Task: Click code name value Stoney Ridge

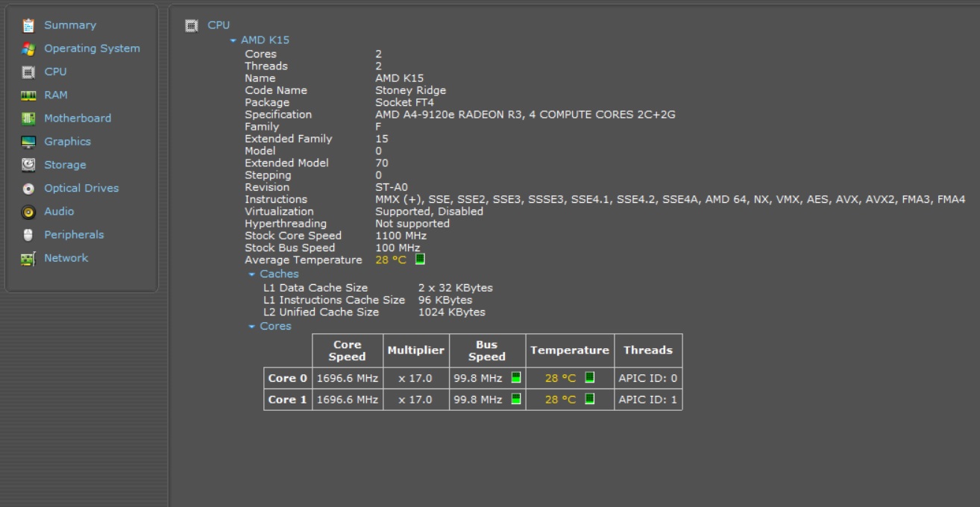Action: point(410,90)
